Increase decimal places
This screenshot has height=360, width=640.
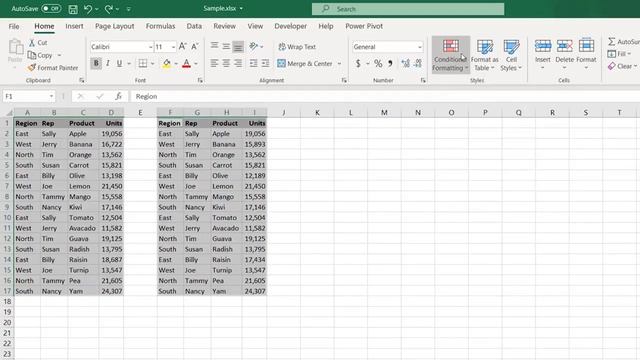click(405, 63)
